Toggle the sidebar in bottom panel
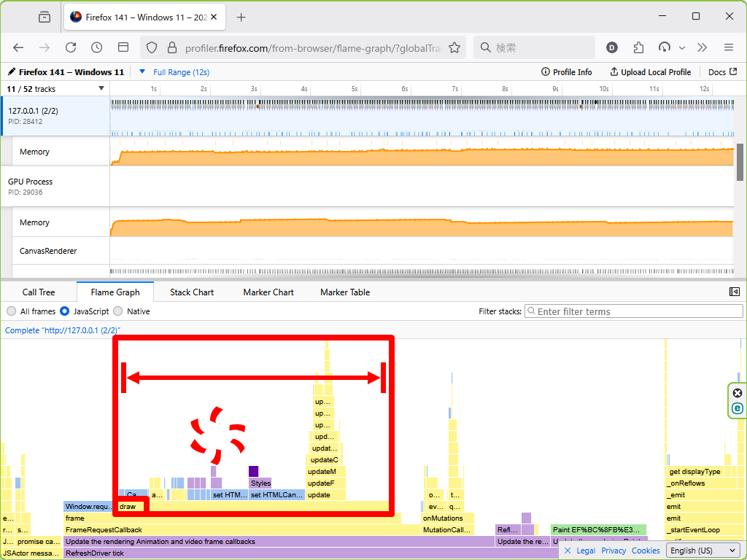The image size is (747, 560). click(735, 292)
